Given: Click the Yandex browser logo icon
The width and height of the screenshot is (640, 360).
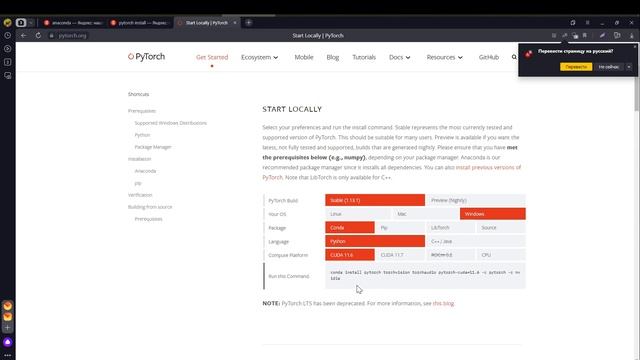Looking at the screenshot, I should click(x=7, y=23).
